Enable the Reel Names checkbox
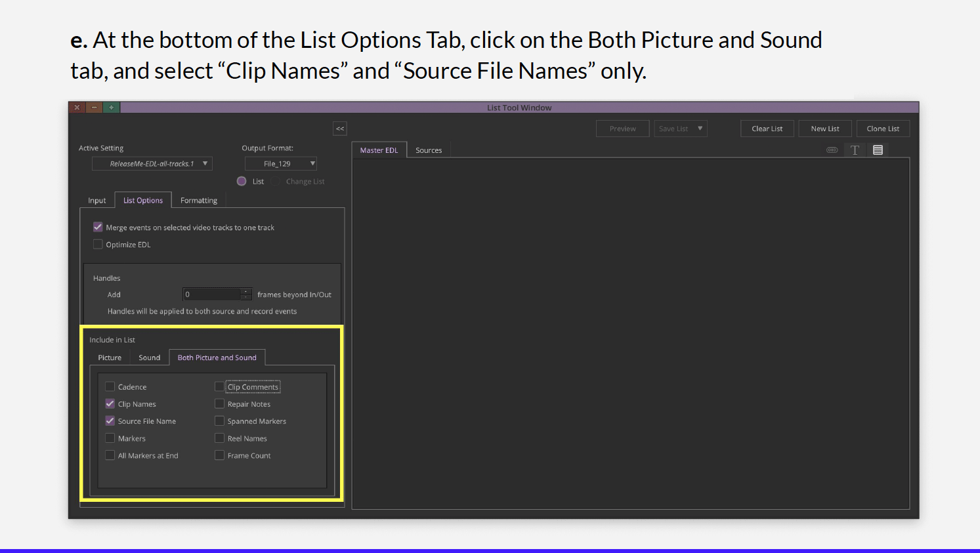The width and height of the screenshot is (980, 553). pos(219,438)
